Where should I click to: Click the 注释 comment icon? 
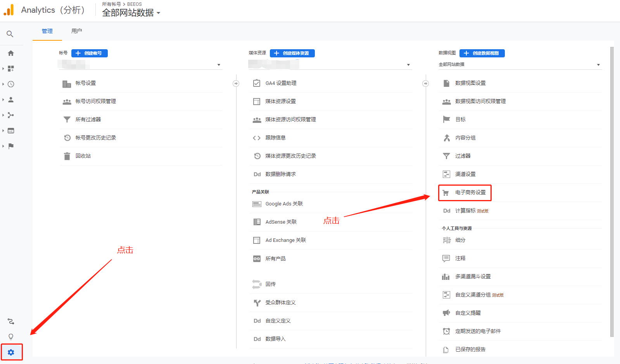point(446,259)
